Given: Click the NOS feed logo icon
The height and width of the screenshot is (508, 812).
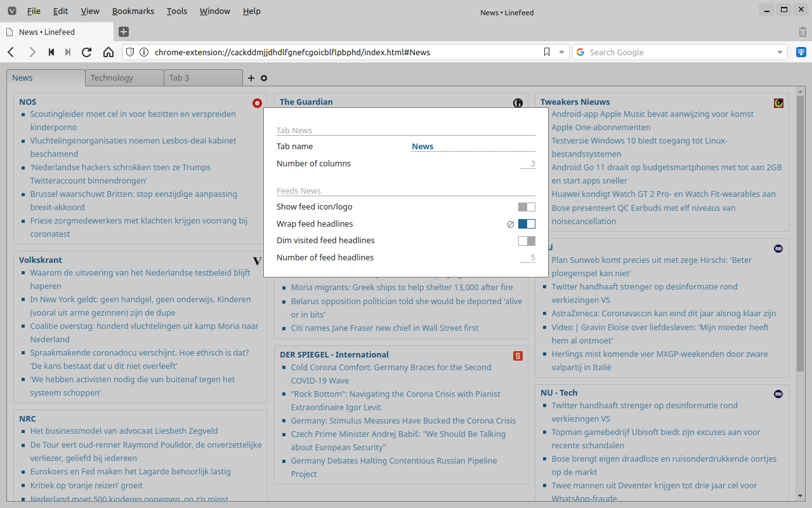Looking at the screenshot, I should 257,103.
